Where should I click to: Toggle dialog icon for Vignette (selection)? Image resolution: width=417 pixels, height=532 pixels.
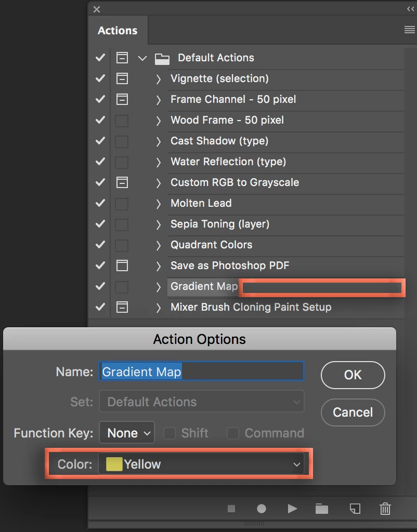[122, 78]
